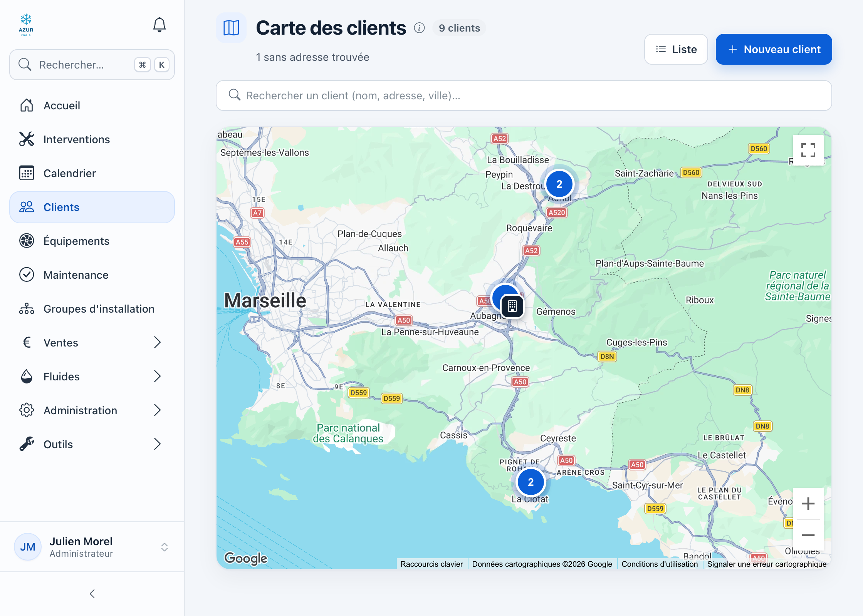Open the Calendrier page
The width and height of the screenshot is (863, 616).
tap(92, 173)
